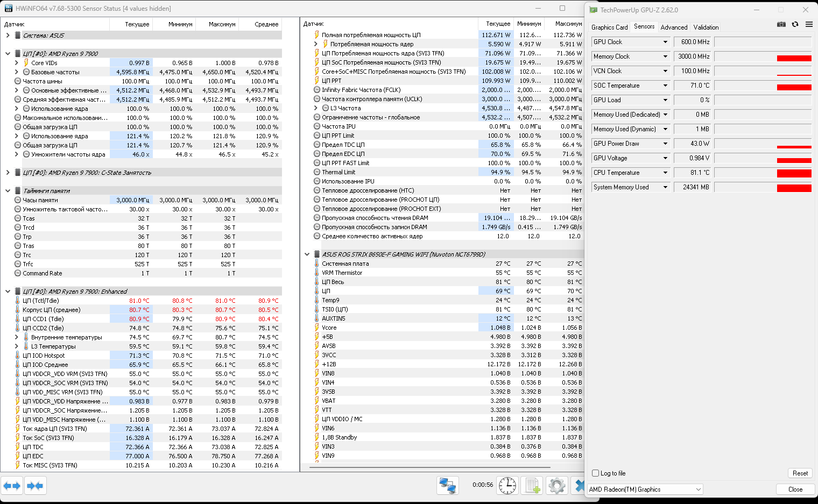Click clock icon beside Частота шины

pos(18,81)
